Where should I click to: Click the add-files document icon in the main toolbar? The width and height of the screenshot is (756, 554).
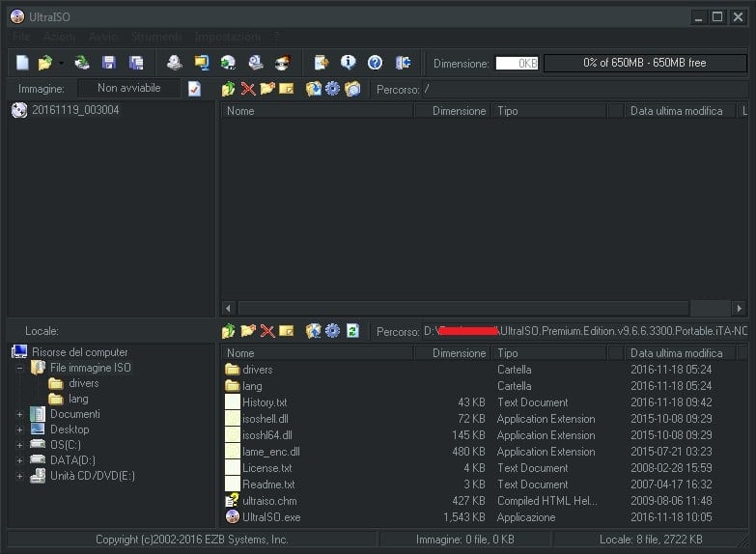click(x=322, y=63)
